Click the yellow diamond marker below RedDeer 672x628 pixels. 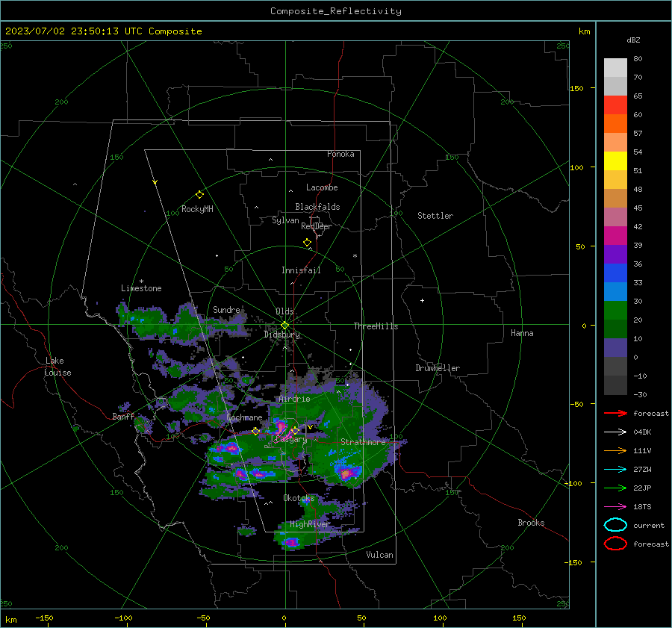click(x=307, y=243)
